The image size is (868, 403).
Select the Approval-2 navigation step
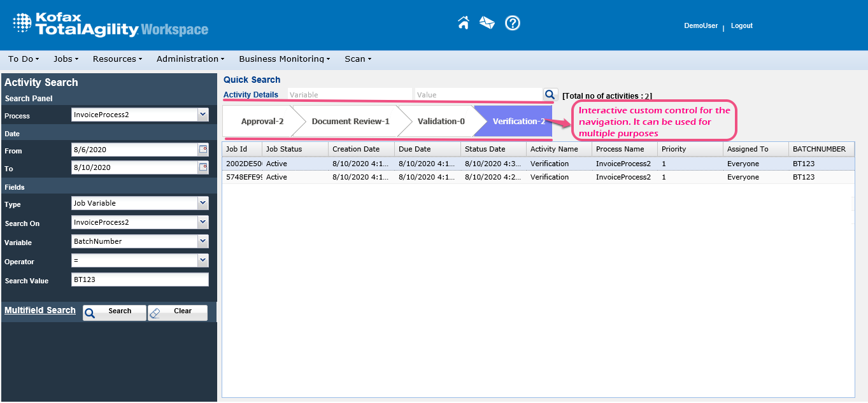click(262, 121)
